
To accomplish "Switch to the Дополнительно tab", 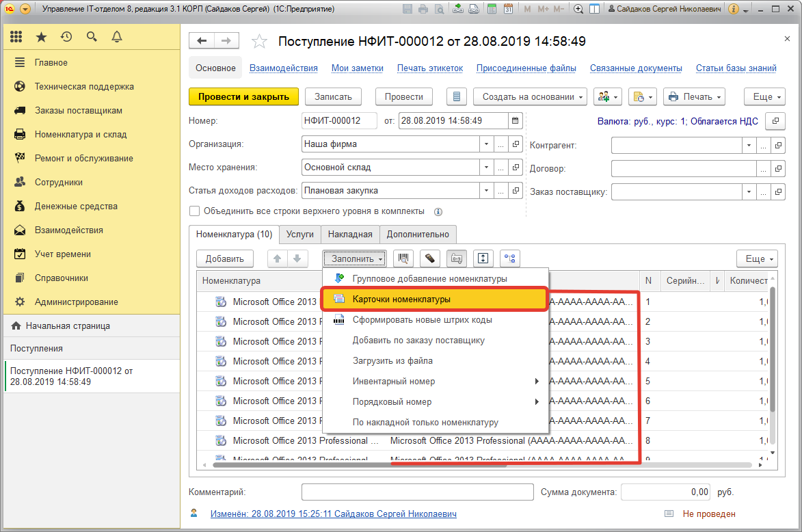I will [418, 235].
